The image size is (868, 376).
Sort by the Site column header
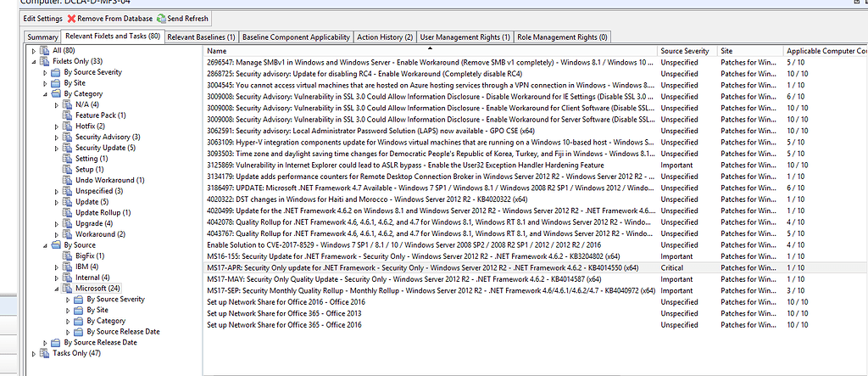tap(751, 51)
